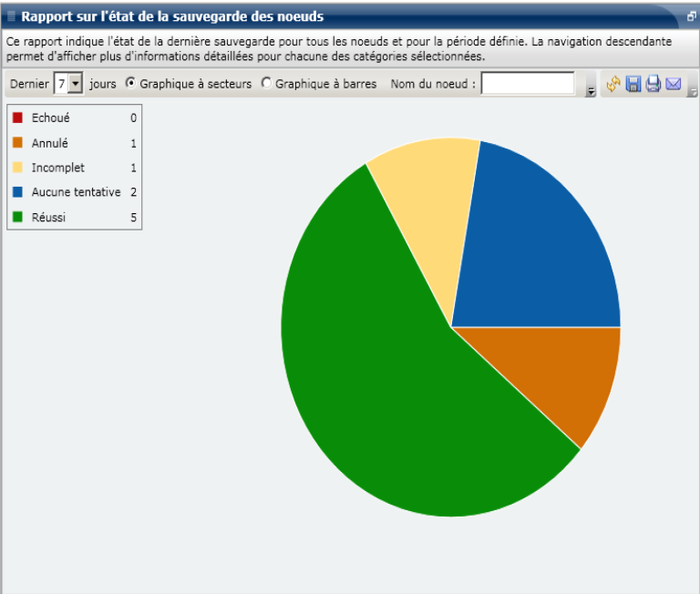The image size is (700, 594).
Task: Select the Graphique à secteurs radio button
Action: coord(130,83)
